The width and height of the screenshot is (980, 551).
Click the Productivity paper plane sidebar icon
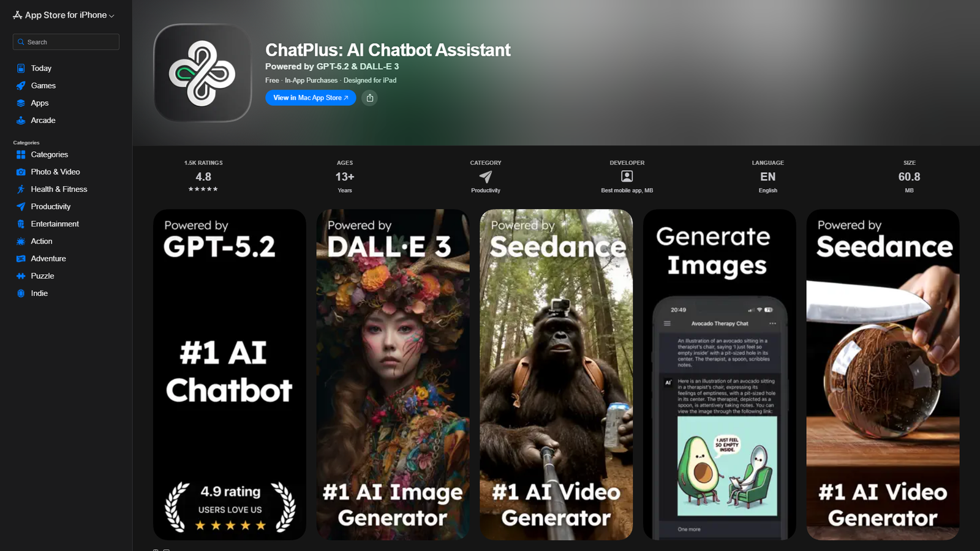(21, 207)
